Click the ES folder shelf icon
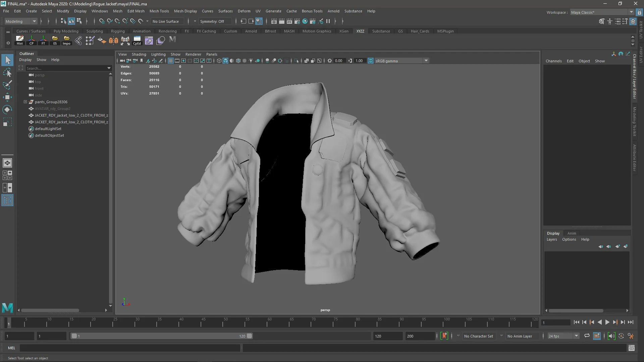This screenshot has height=362, width=644. pyautogui.click(x=55, y=40)
